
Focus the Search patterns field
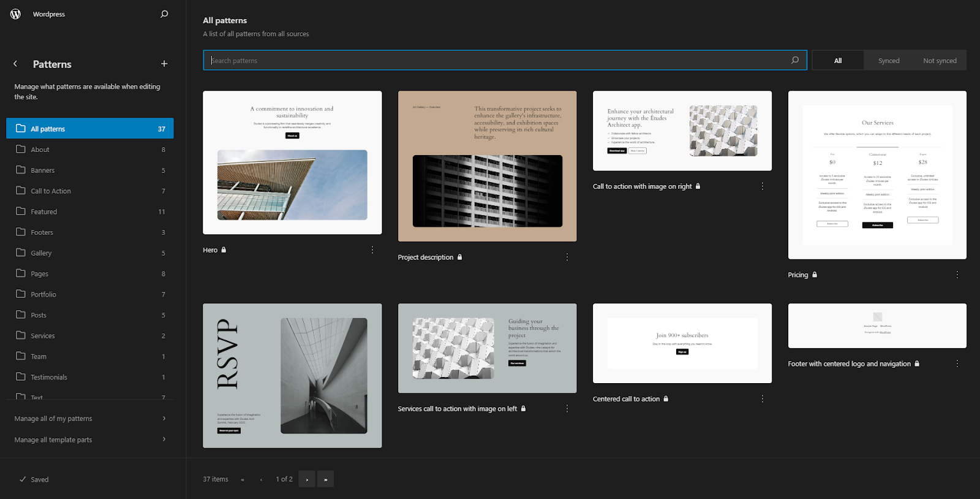[505, 60]
